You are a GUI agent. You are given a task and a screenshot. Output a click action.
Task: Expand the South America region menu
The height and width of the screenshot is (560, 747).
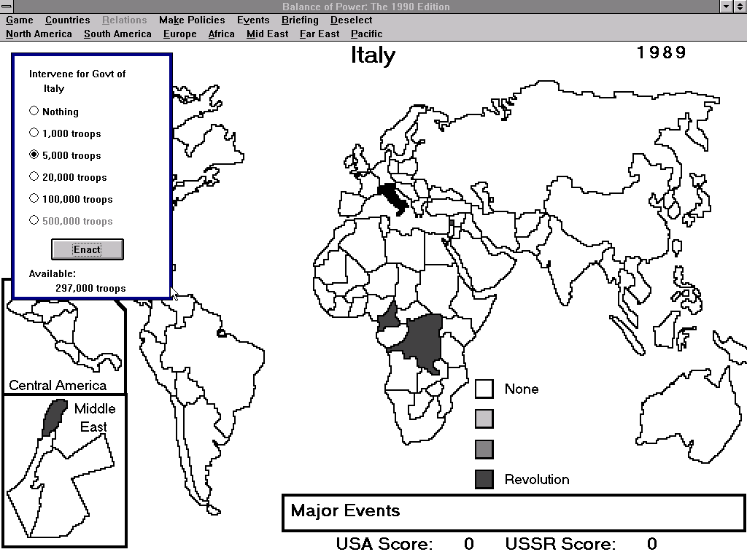tap(117, 34)
